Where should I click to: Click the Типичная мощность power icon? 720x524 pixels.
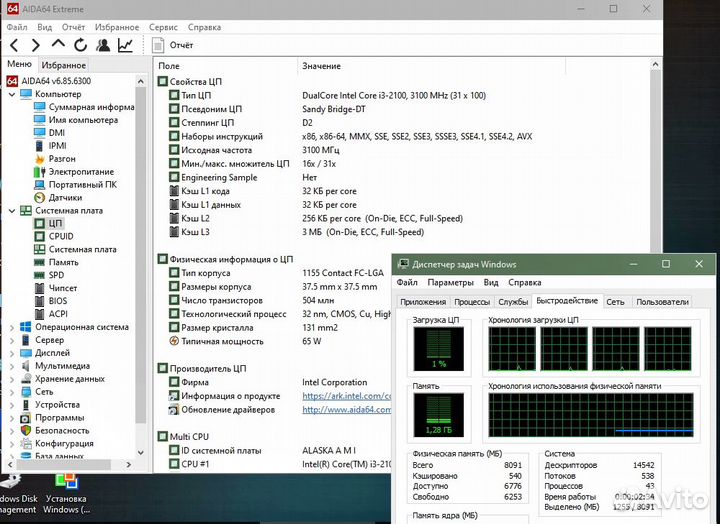click(174, 341)
